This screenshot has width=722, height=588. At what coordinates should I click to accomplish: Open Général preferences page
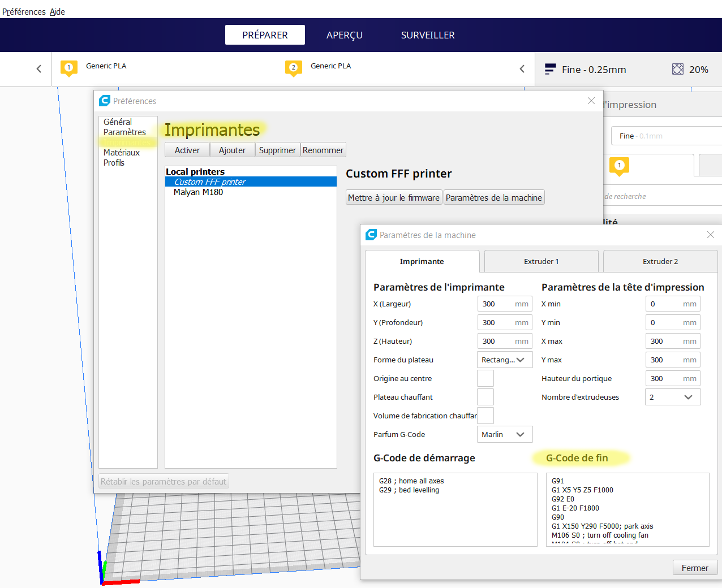pos(118,122)
